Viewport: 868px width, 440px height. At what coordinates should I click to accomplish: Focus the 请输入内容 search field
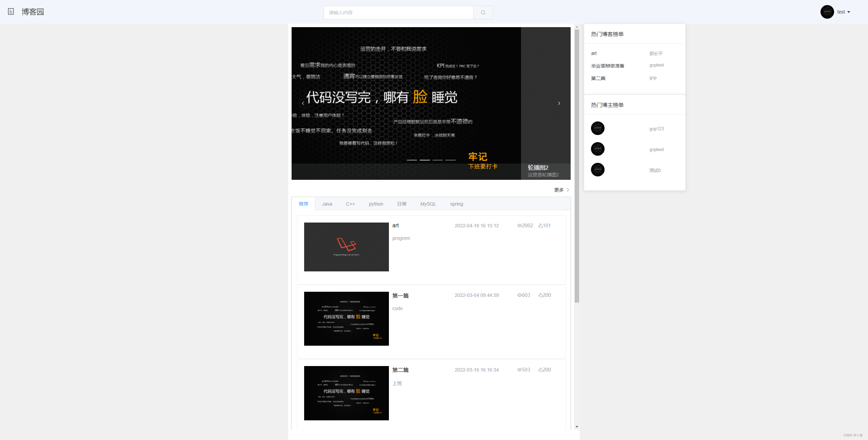398,13
